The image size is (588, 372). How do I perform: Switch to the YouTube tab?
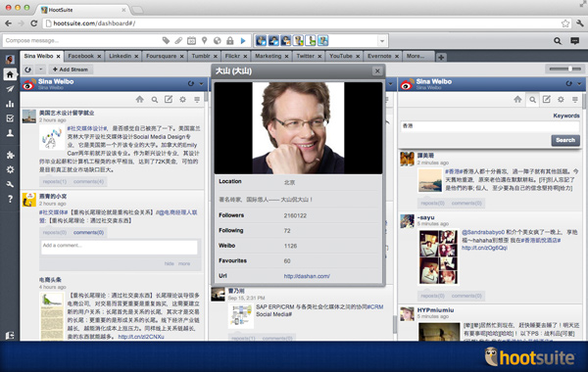pyautogui.click(x=341, y=56)
